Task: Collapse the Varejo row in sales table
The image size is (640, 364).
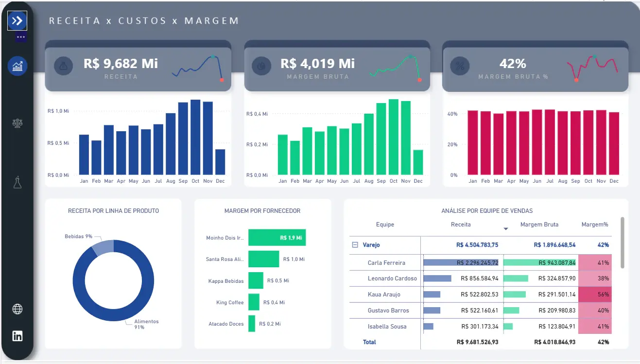Action: point(355,245)
